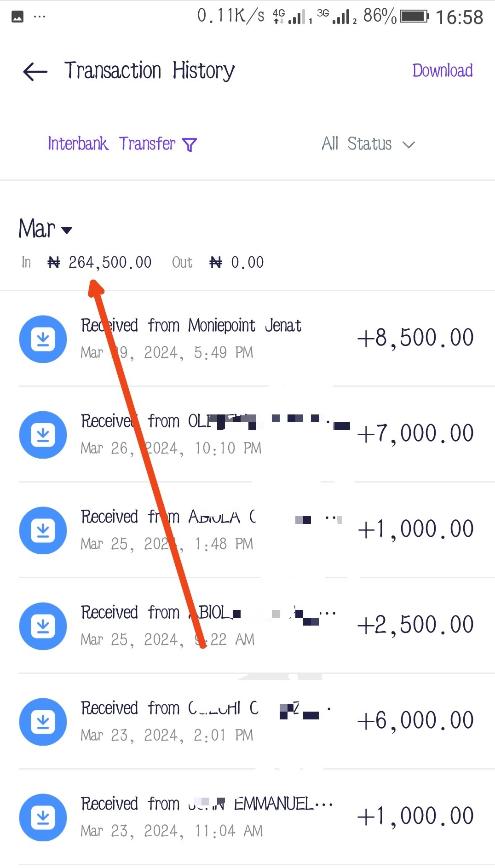
Task: Open Received from Moniepoint Jenat transaction
Action: point(191,326)
